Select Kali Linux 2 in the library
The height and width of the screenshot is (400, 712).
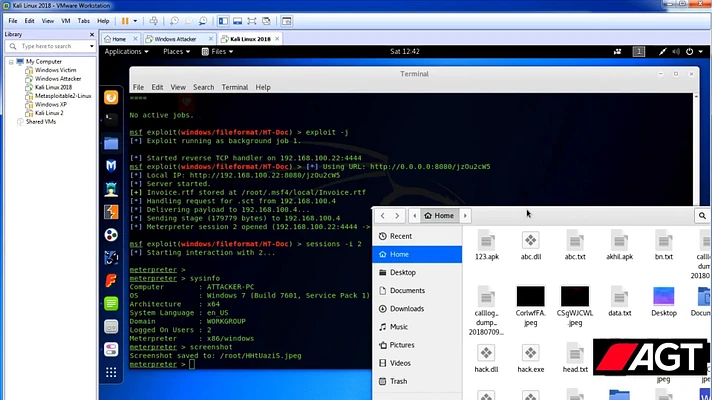click(x=49, y=113)
